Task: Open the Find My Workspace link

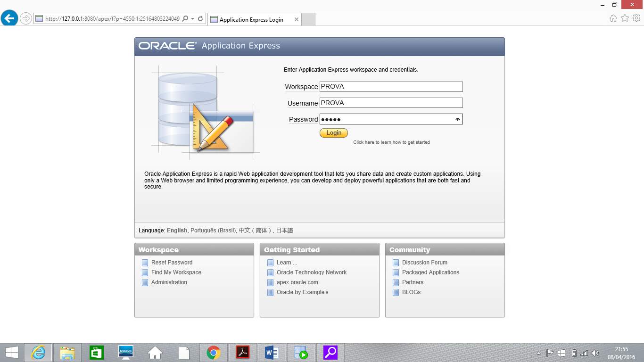Action: click(176, 272)
